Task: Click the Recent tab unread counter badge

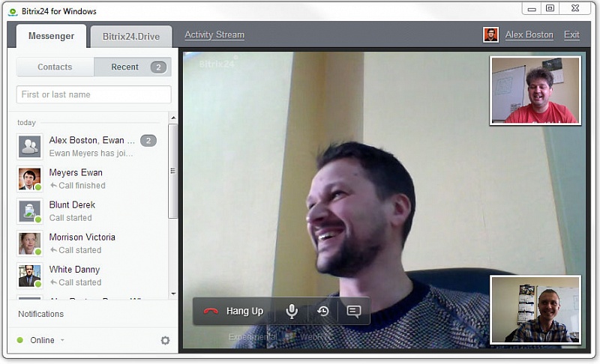Action: tap(158, 67)
